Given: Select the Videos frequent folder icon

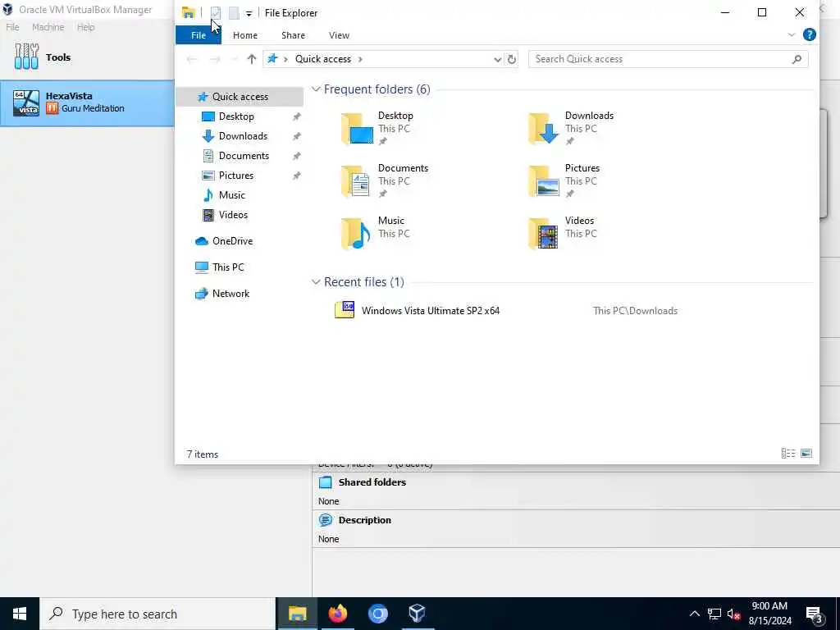Looking at the screenshot, I should 544,234.
